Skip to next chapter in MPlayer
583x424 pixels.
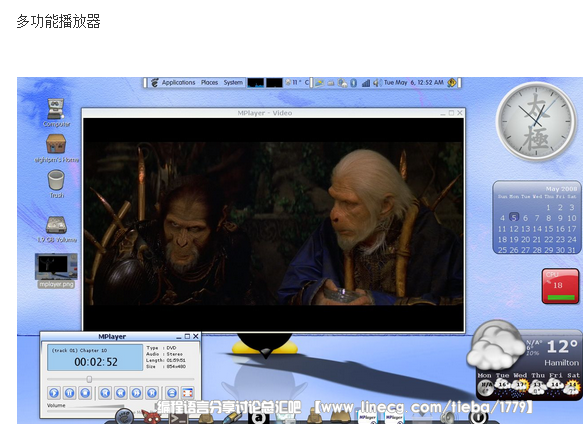pos(152,392)
